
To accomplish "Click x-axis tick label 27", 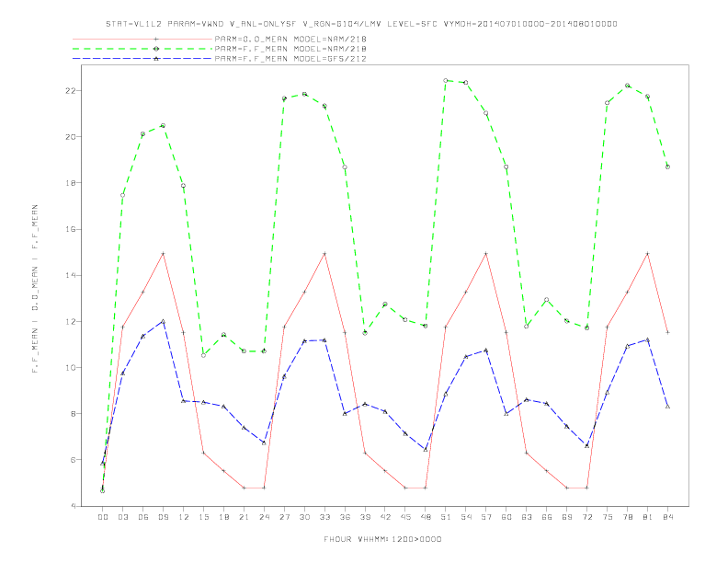I will [x=284, y=517].
